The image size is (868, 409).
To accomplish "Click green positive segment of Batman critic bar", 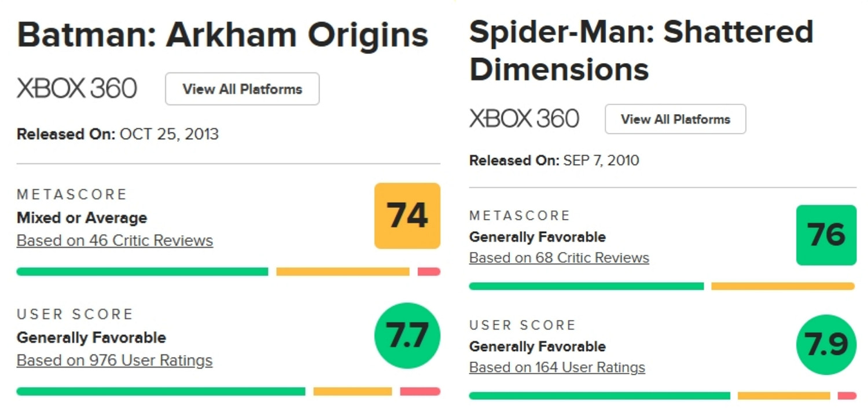I will point(142,272).
